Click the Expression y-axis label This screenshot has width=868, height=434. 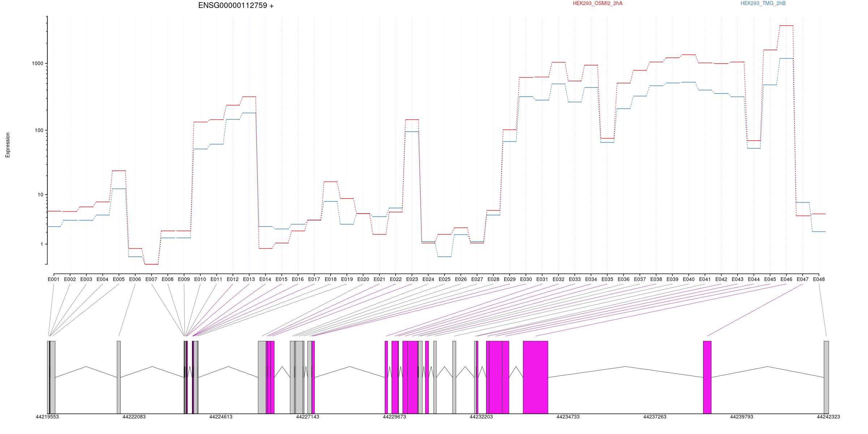coord(8,145)
